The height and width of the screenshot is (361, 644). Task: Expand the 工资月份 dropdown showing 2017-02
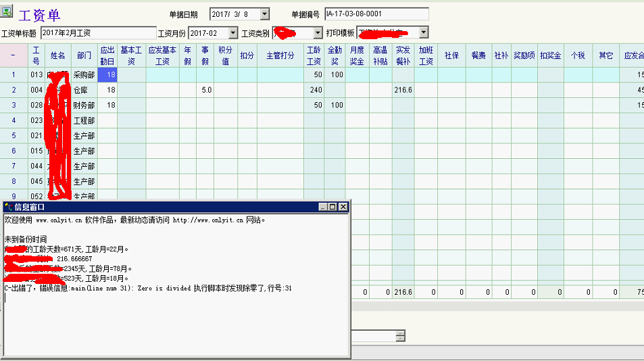pos(233,32)
